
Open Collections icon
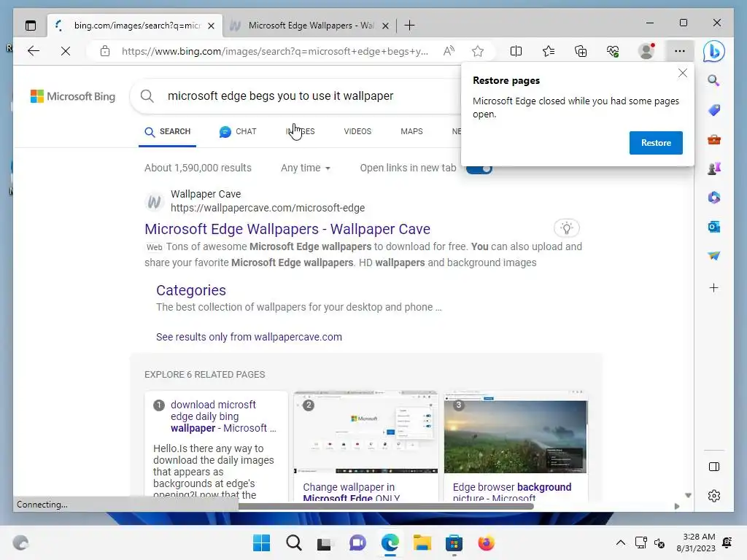click(581, 51)
